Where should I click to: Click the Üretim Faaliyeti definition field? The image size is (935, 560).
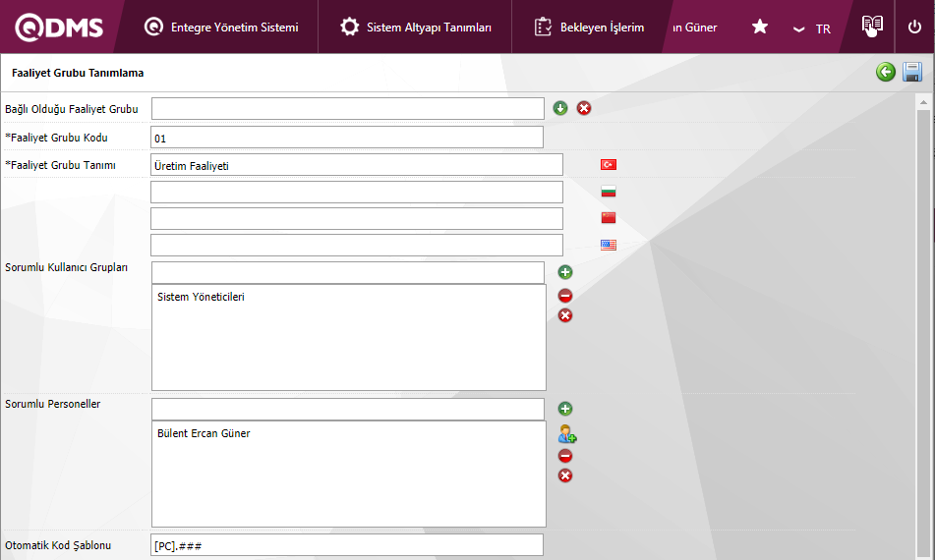pos(357,165)
